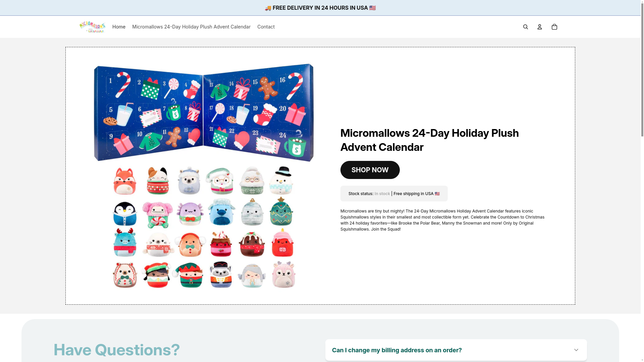Go to the Home menu item
This screenshot has width=644, height=362.
tap(119, 27)
